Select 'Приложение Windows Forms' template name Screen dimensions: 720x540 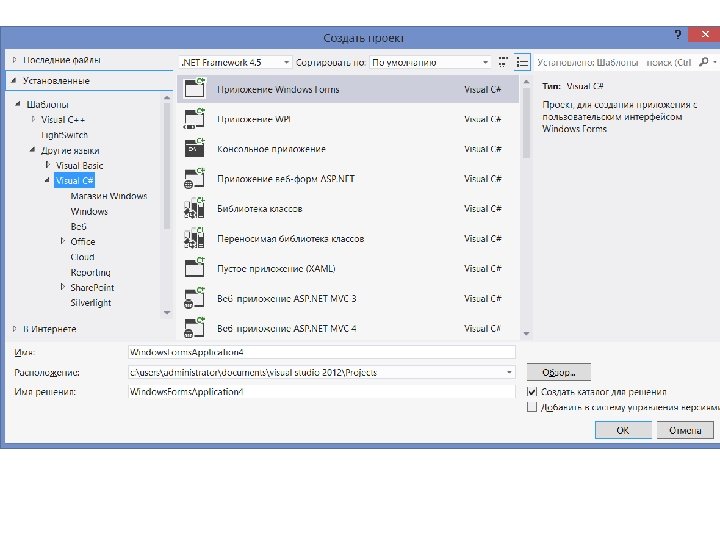pos(278,90)
